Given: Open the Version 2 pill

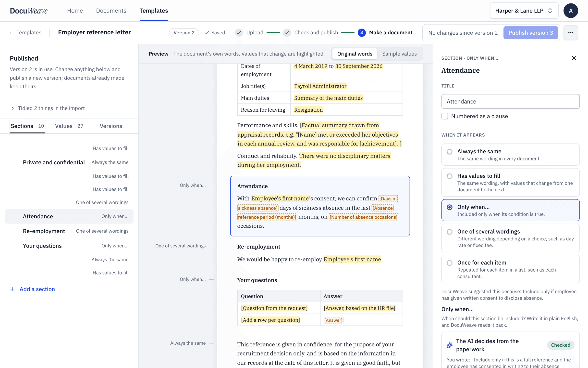Looking at the screenshot, I should point(184,33).
